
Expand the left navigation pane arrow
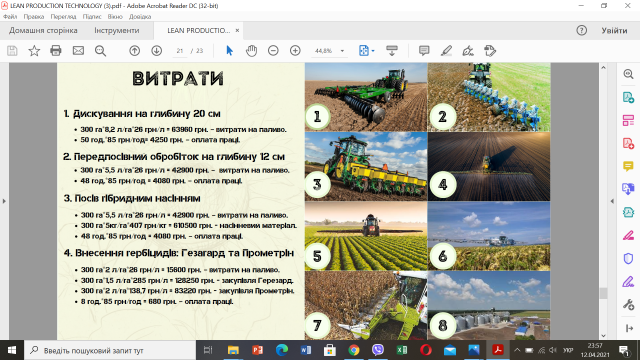[x=4, y=201]
